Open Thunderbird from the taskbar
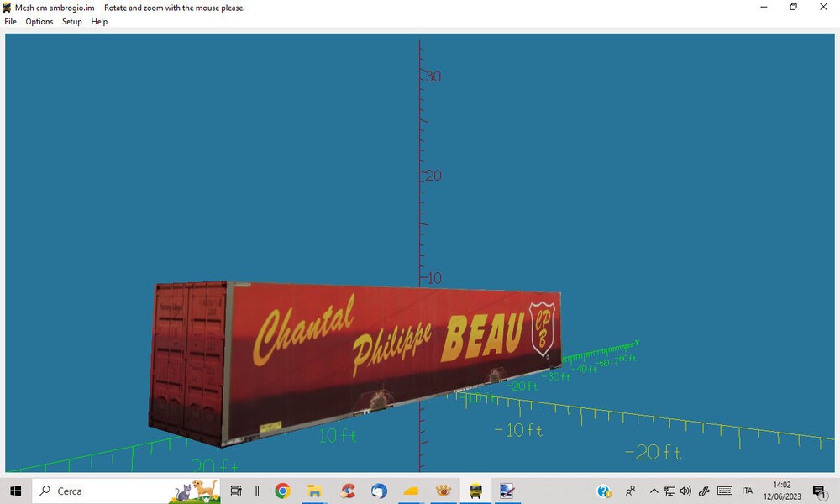Image resolution: width=840 pixels, height=504 pixels. coord(380,491)
